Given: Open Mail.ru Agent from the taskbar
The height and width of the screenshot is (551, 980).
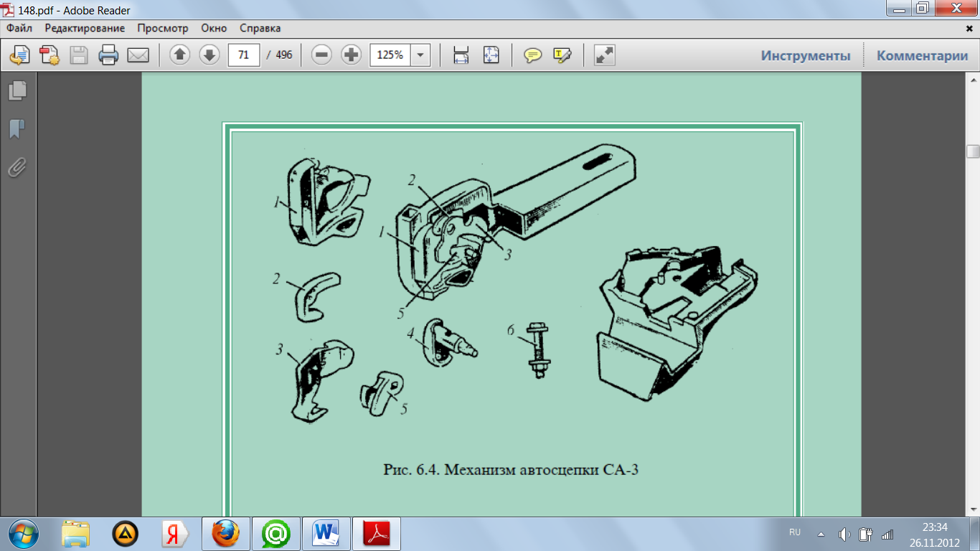Looking at the screenshot, I should click(275, 534).
